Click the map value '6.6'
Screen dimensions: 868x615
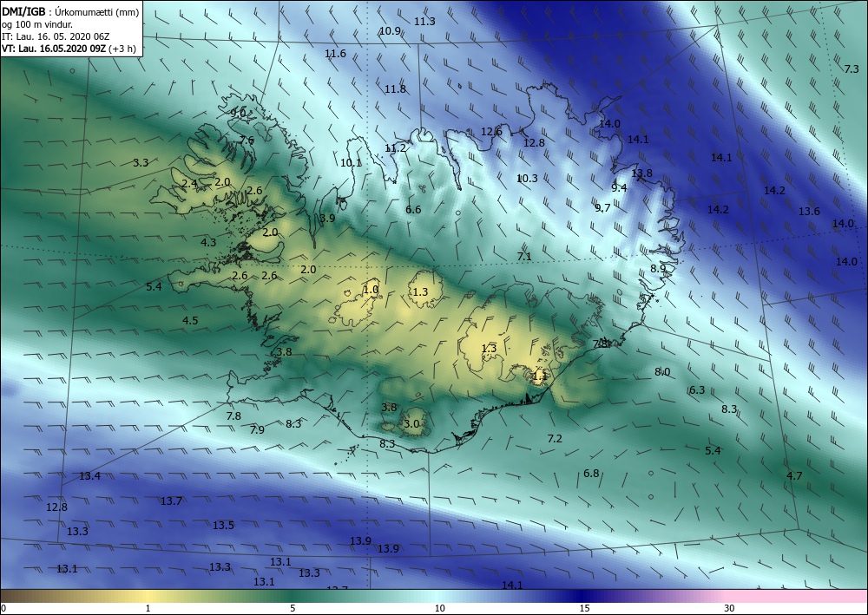pyautogui.click(x=413, y=210)
